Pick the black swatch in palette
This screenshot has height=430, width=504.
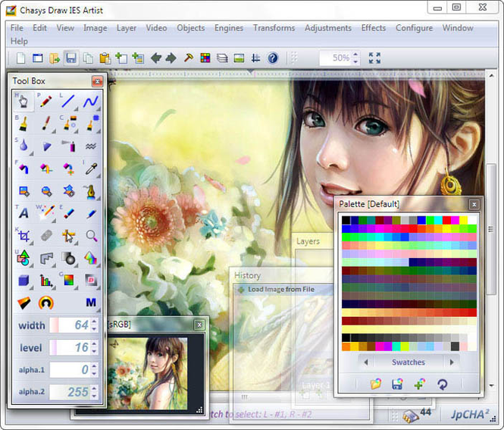coord(346,220)
